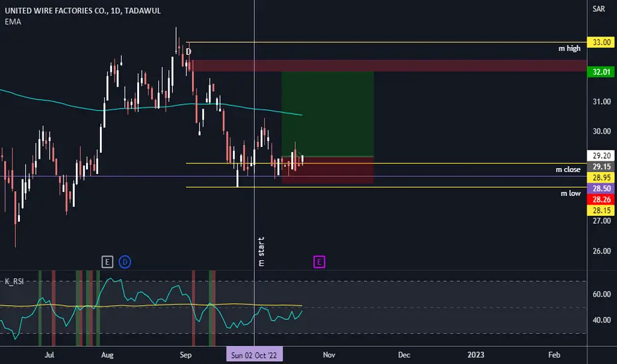Select the purple 28.50 price label

(x=601, y=189)
